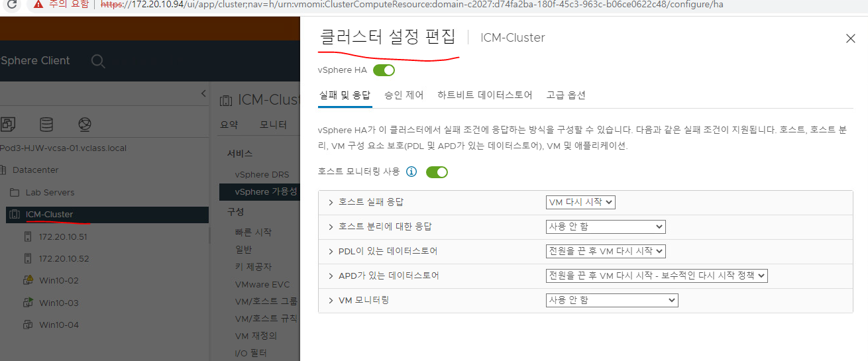Open 일반 in the configure menu
Screen dimensions: 868x361
243,250
